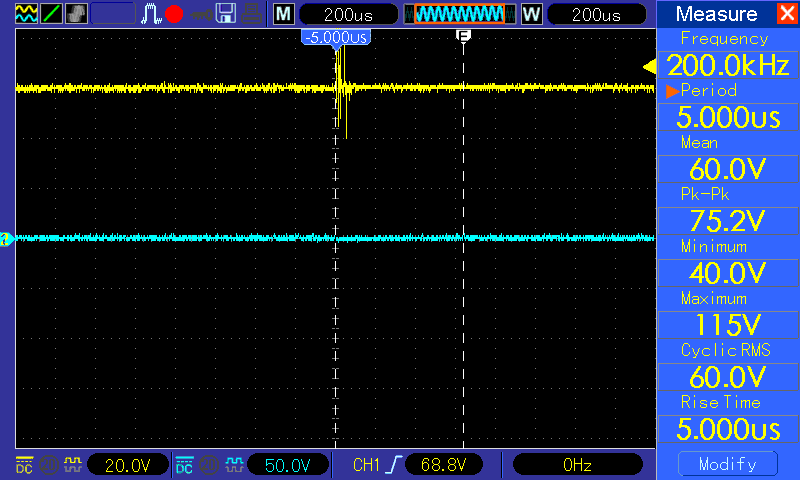Image resolution: width=800 pixels, height=480 pixels.
Task: Click the -5.000us horizontal position marker
Action: click(336, 37)
